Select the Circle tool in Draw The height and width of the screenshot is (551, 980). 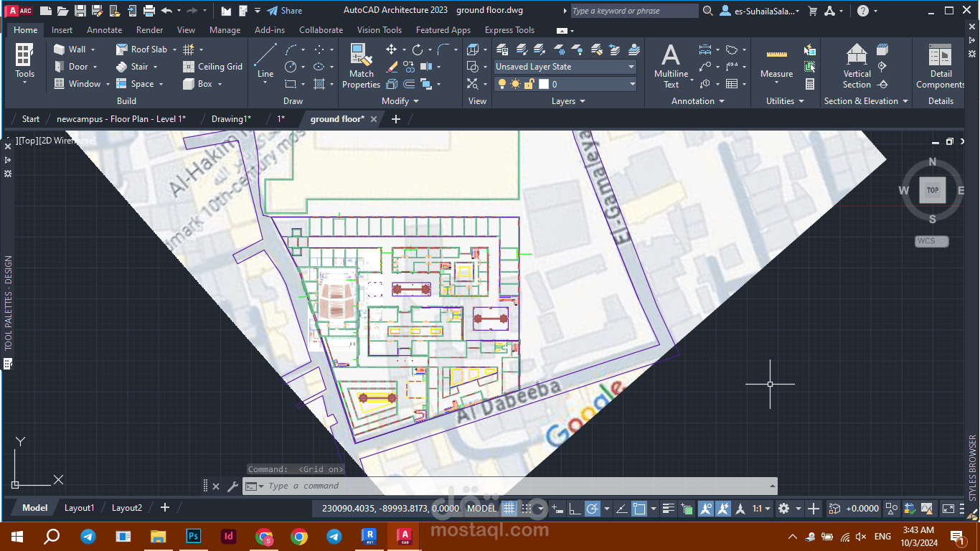tap(291, 67)
